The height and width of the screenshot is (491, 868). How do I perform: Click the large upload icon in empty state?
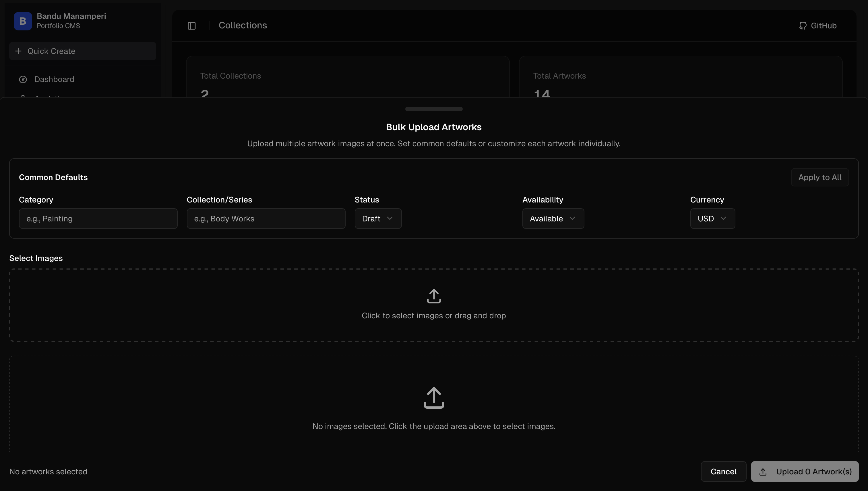pos(434,398)
